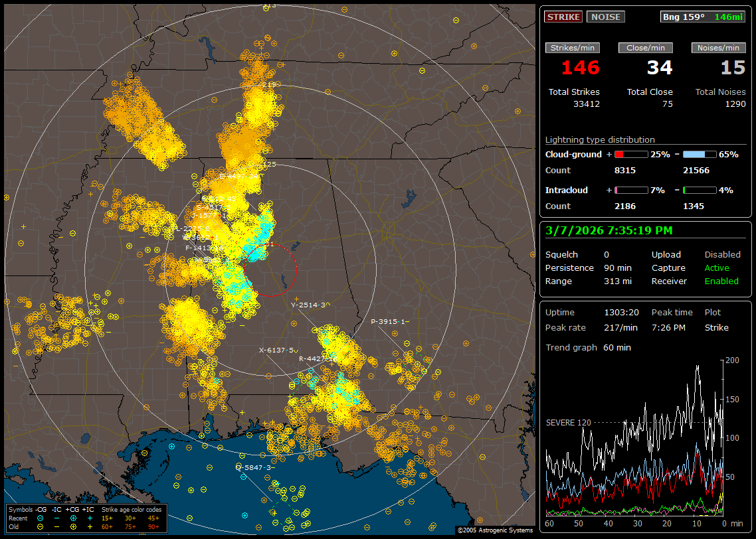Viewport: 756px width, 539px height.
Task: Click the old -IC yellow dash symbol
Action: point(56,526)
